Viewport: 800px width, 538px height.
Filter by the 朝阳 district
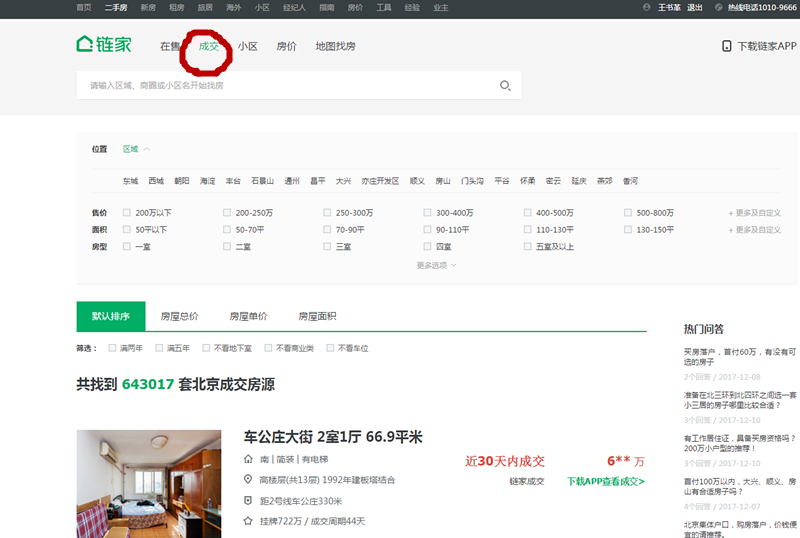point(182,181)
